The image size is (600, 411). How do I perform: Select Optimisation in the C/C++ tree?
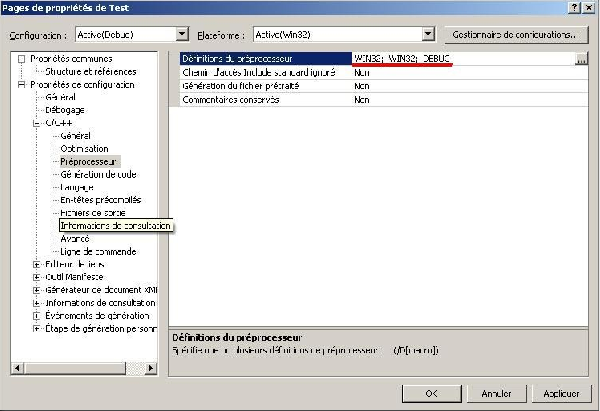[84, 148]
